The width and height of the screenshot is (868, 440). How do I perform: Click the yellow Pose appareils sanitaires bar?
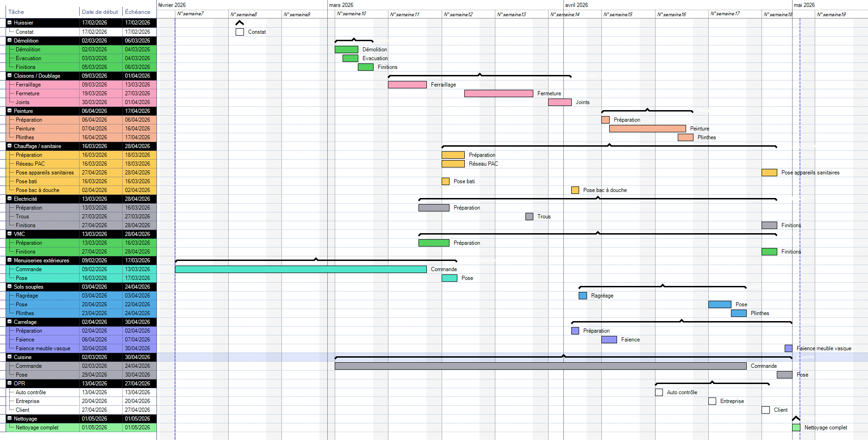(769, 173)
